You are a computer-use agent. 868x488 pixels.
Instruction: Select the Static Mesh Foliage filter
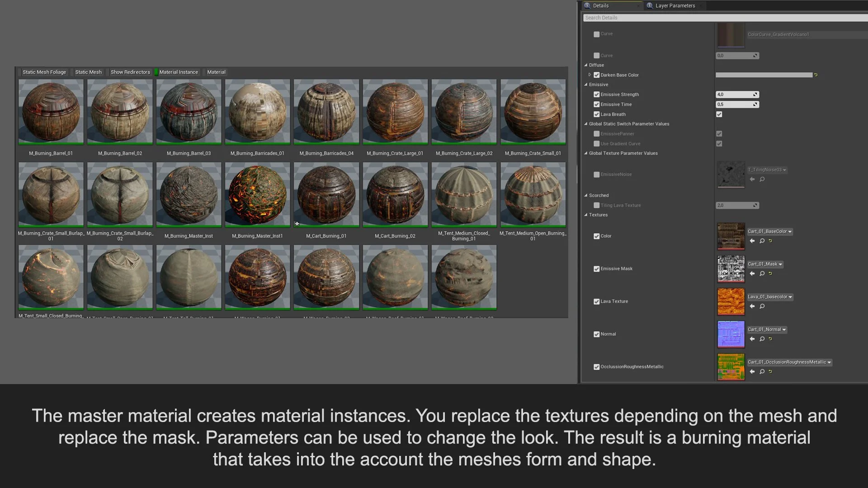(44, 72)
